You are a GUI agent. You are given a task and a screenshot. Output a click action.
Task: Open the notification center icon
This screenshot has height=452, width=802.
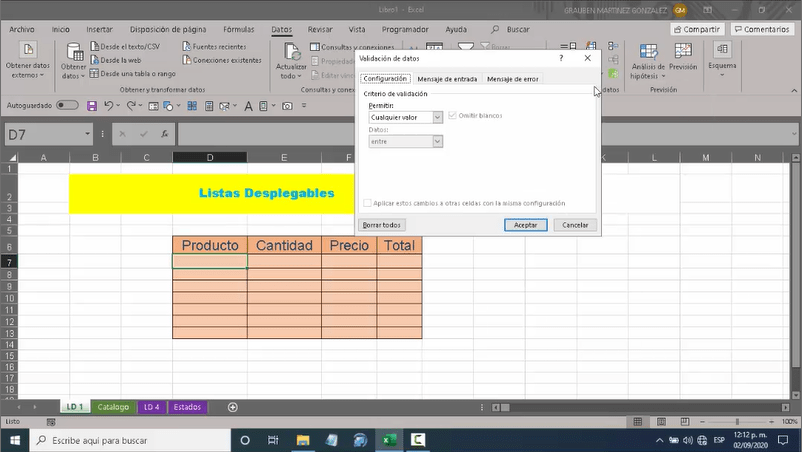point(783,440)
